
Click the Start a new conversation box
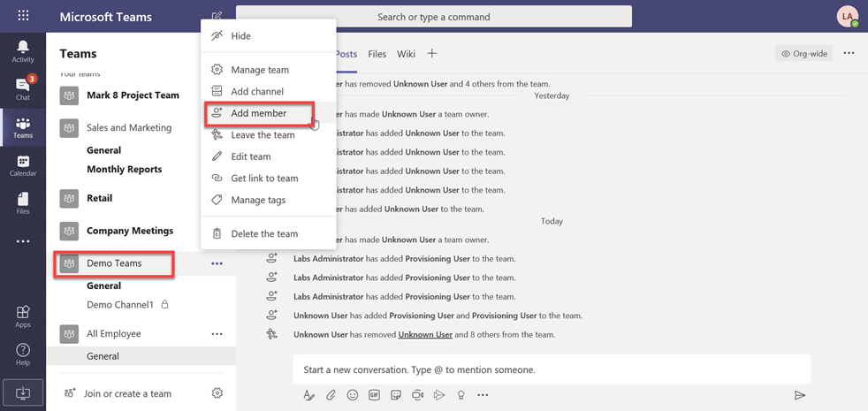552,369
